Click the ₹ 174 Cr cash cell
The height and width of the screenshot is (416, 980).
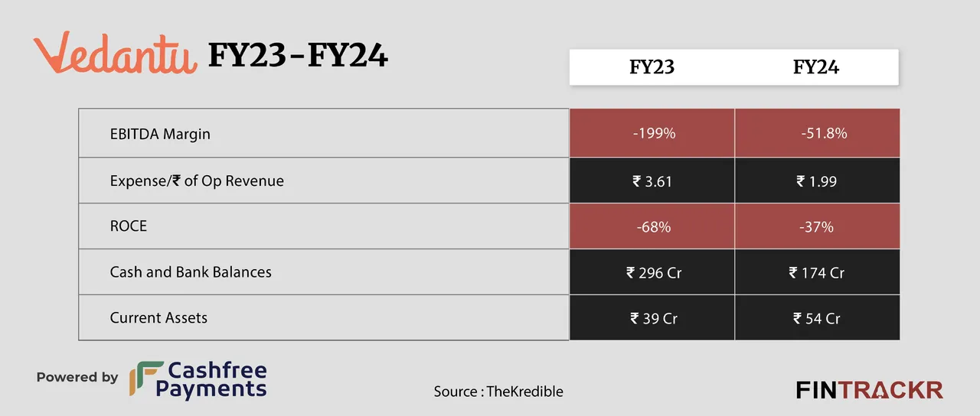817,272
